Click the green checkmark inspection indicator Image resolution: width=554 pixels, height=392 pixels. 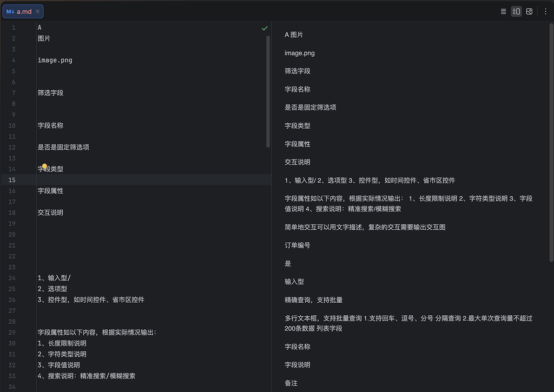(265, 28)
